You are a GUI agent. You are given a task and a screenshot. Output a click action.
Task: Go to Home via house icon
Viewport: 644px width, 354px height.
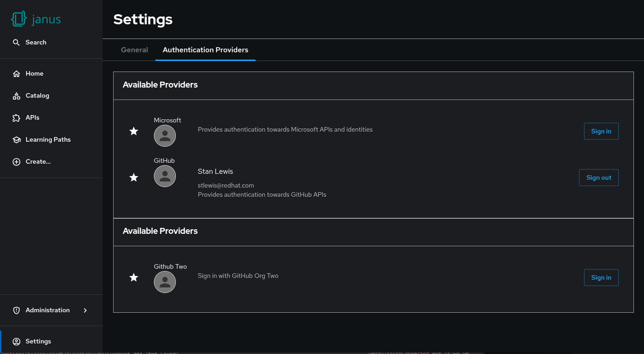tap(16, 73)
